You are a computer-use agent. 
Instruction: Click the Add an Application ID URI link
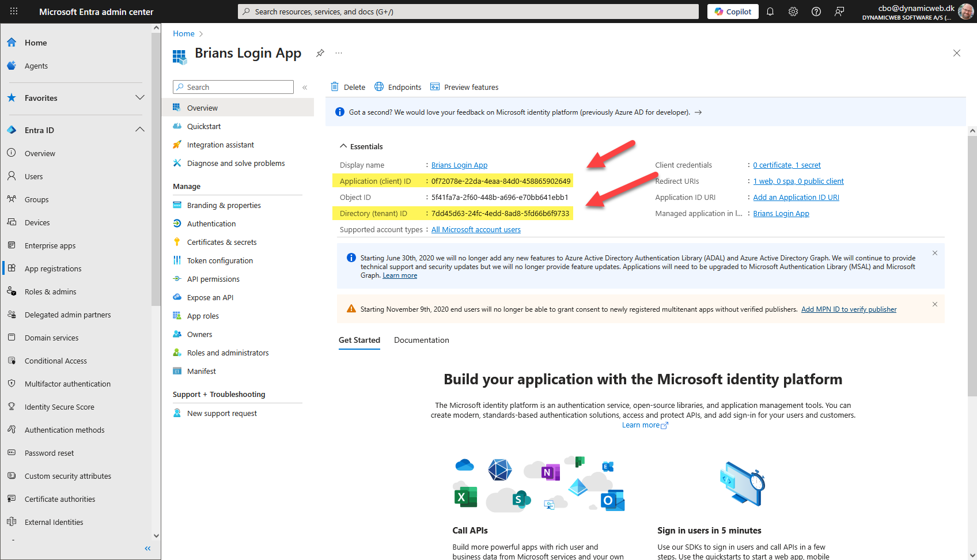click(x=796, y=197)
